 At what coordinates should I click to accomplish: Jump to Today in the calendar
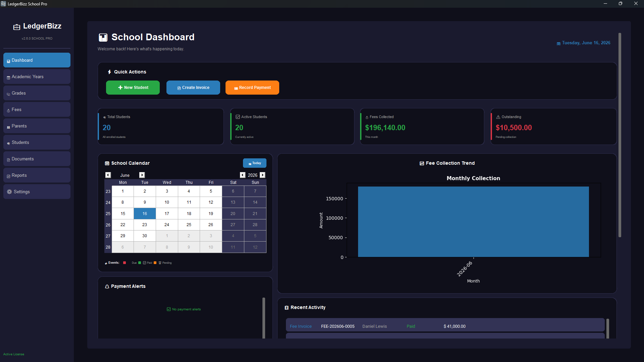click(x=255, y=163)
